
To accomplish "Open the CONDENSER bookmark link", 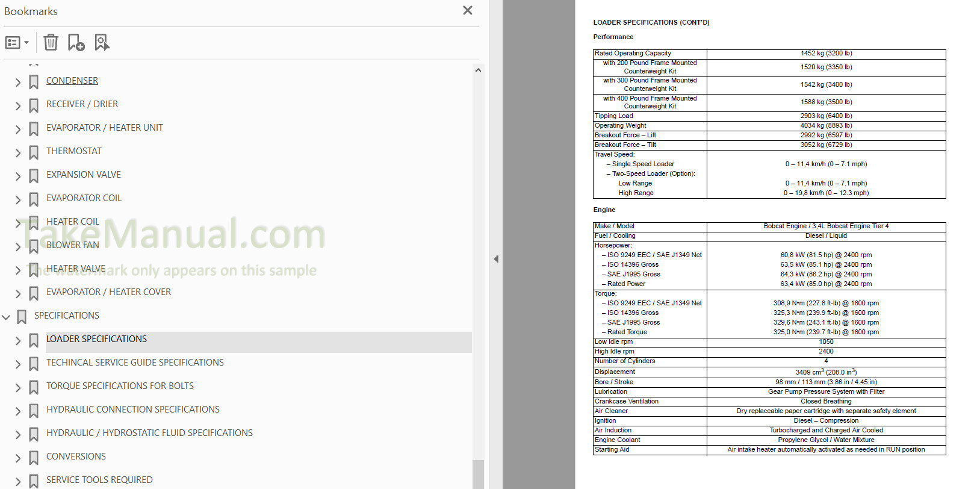I will [72, 81].
